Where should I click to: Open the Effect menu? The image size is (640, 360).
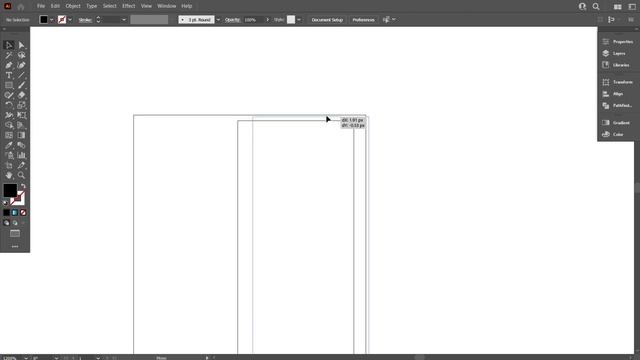point(129,6)
